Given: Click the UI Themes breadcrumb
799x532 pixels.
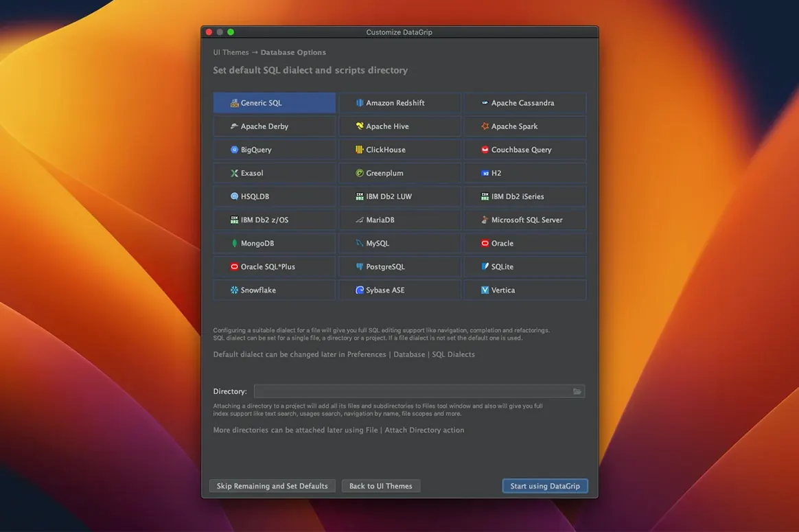Looking at the screenshot, I should point(231,52).
